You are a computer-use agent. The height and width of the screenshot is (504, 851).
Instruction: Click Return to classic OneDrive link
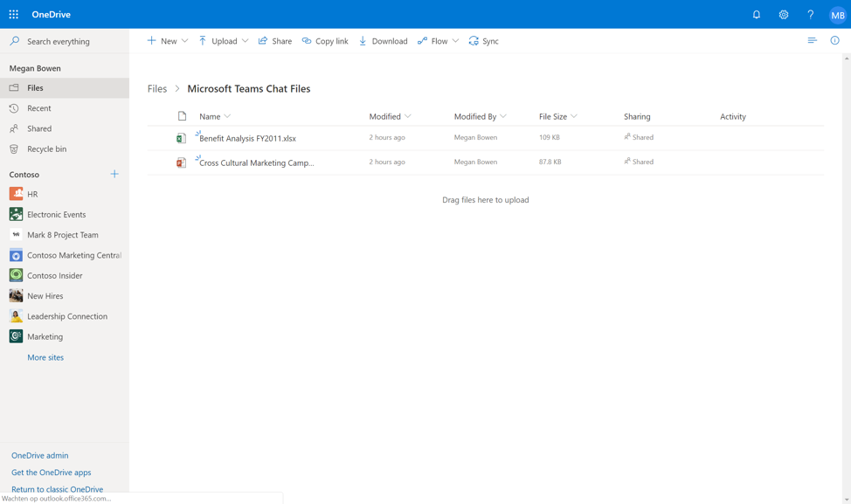point(57,489)
